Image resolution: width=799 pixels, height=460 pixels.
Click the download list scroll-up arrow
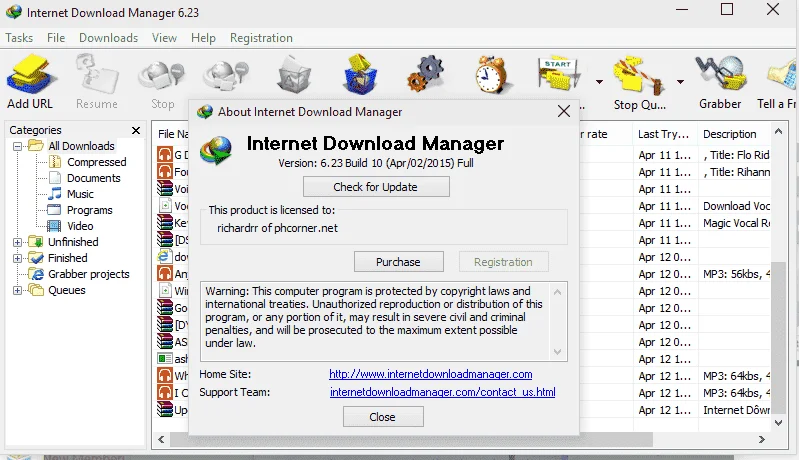click(778, 131)
